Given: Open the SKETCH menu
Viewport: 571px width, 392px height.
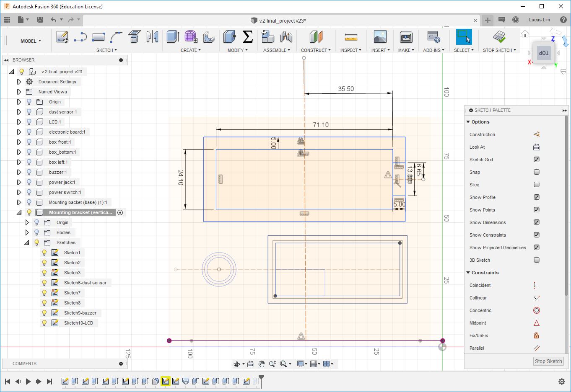Looking at the screenshot, I should 106,50.
